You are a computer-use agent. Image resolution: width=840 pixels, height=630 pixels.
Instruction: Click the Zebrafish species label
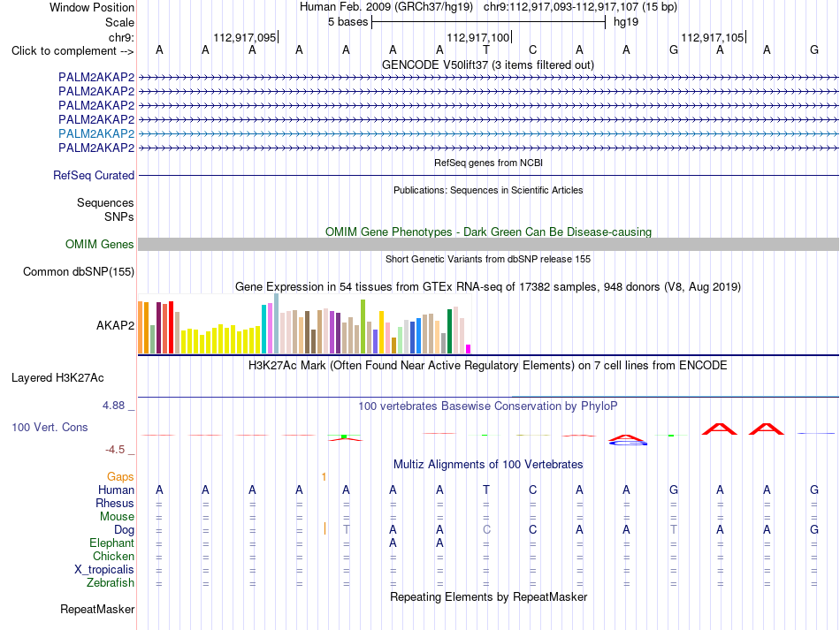[111, 582]
